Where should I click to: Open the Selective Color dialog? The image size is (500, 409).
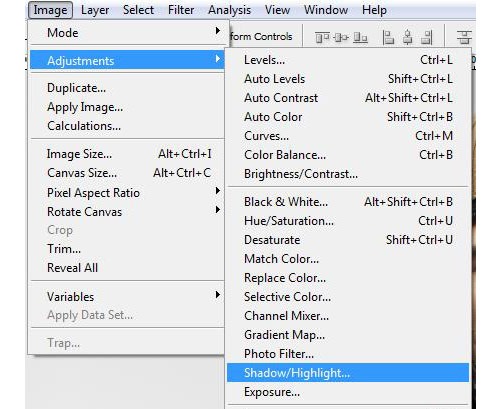[348, 297]
